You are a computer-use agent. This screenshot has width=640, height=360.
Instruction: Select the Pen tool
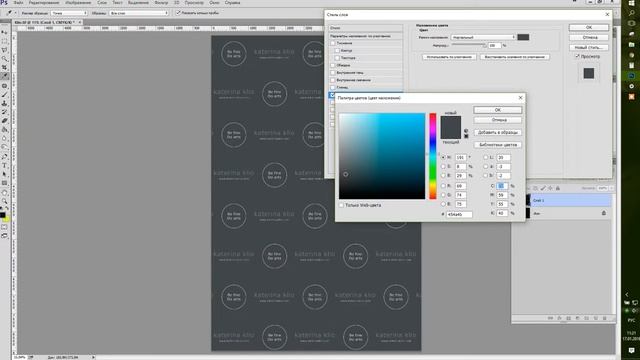(4, 157)
